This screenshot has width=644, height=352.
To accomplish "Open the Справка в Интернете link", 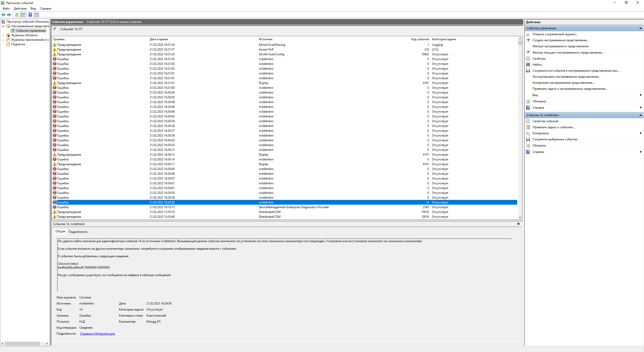I will (97, 334).
